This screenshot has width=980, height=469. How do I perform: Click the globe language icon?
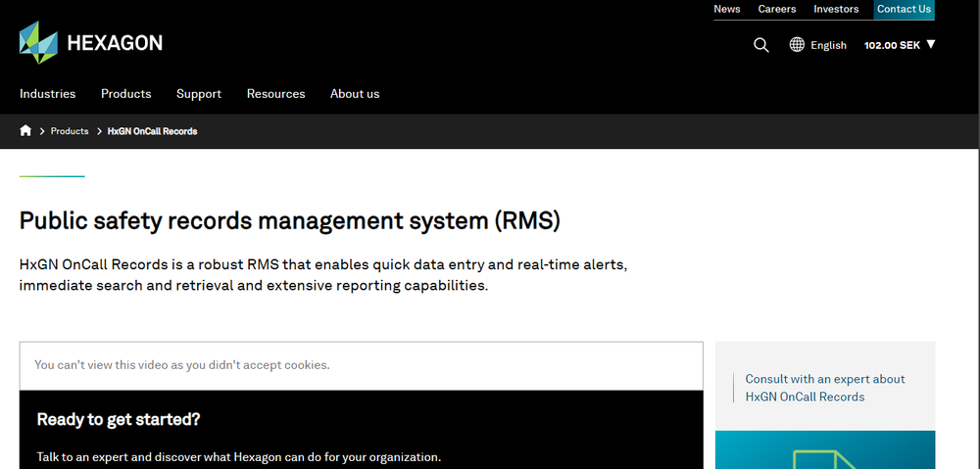(797, 44)
